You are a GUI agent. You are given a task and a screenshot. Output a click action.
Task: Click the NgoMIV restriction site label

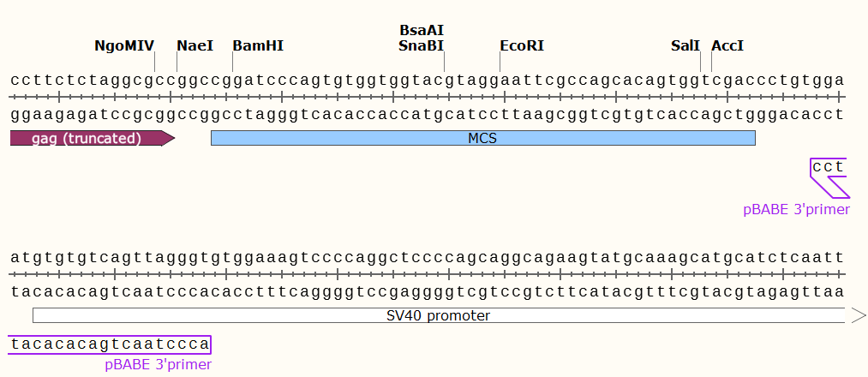[x=124, y=45]
